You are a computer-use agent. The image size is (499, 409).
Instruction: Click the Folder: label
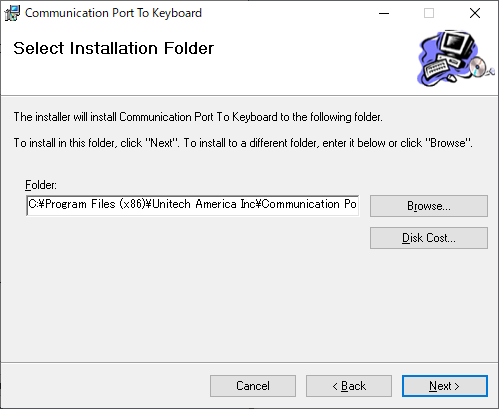41,185
